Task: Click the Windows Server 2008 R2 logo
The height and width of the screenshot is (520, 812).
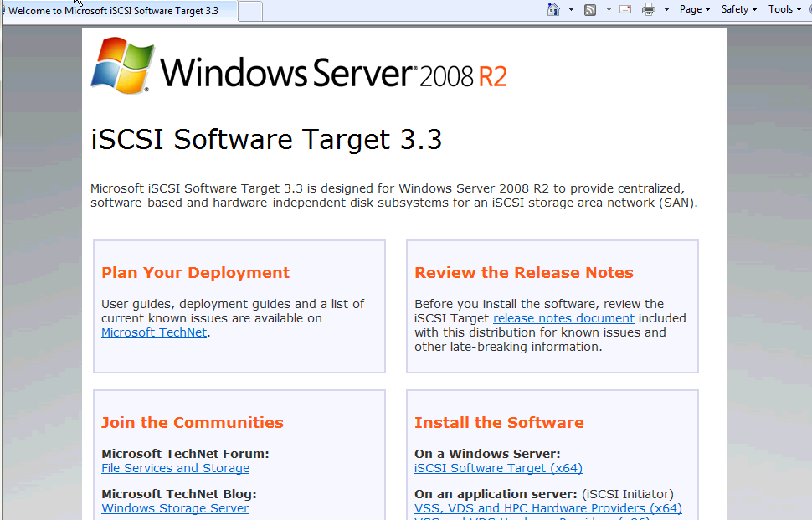Action: pos(299,66)
